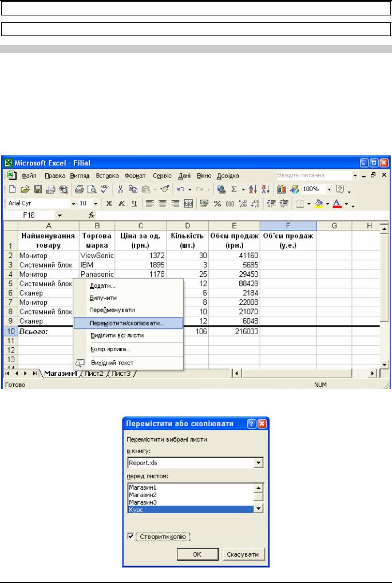The width and height of the screenshot is (392, 583).
Task: Undo last action arrow icon
Action: point(181,189)
